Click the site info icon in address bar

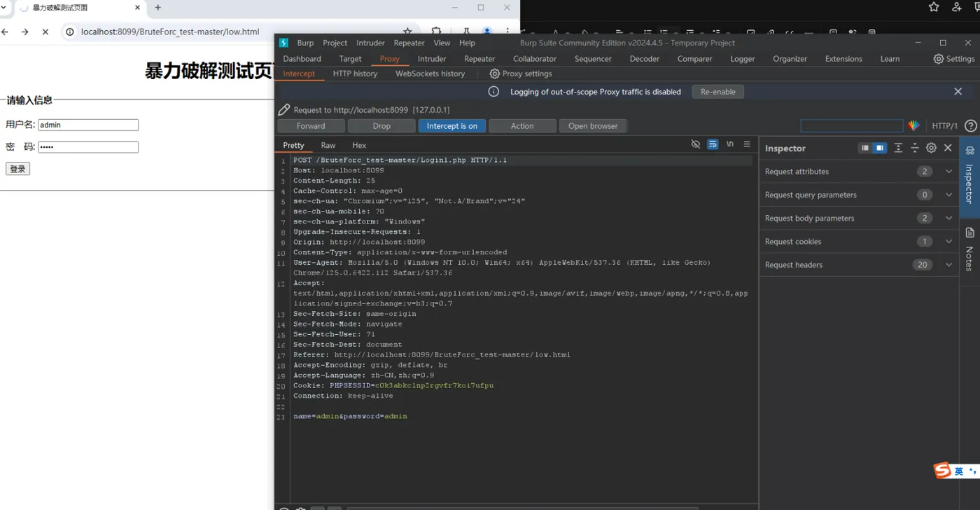[x=69, y=32]
